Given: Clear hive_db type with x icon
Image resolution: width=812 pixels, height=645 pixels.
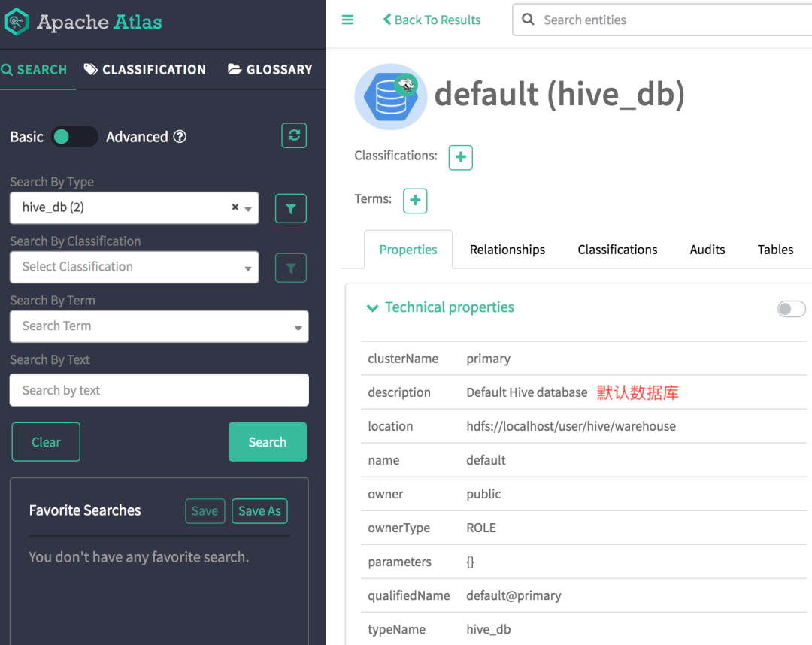Looking at the screenshot, I should coord(235,207).
